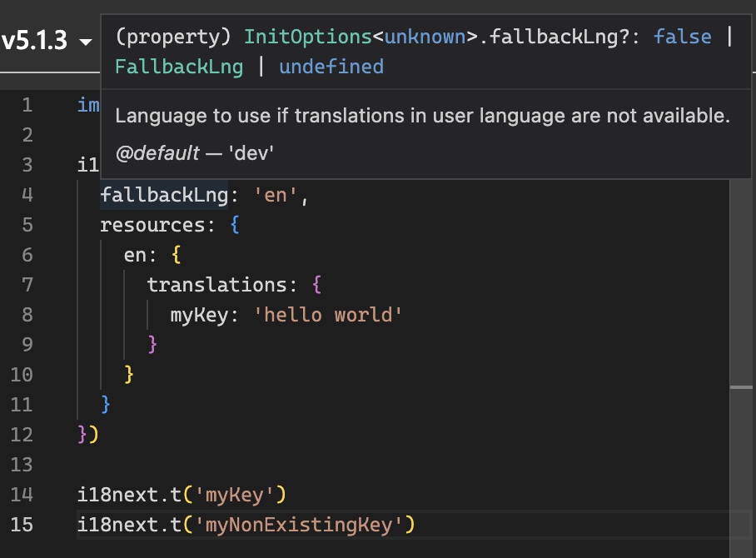Click the pink closing brace on line 9
The height and width of the screenshot is (558, 756).
tap(152, 345)
